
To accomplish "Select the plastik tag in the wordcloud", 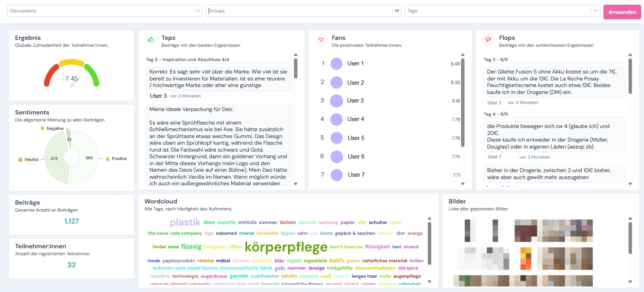I will [x=185, y=222].
